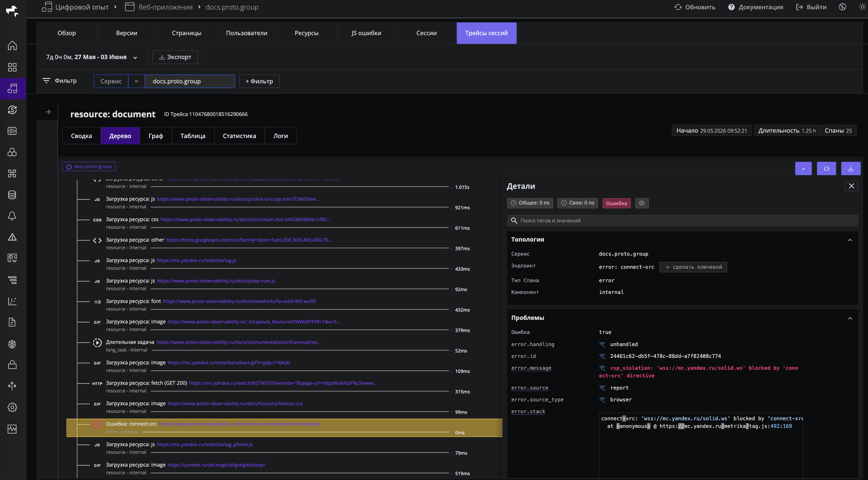Image resolution: width=868 pixels, height=480 pixels.
Task: Open the notifications bell icon in the sidebar
Action: (12, 216)
